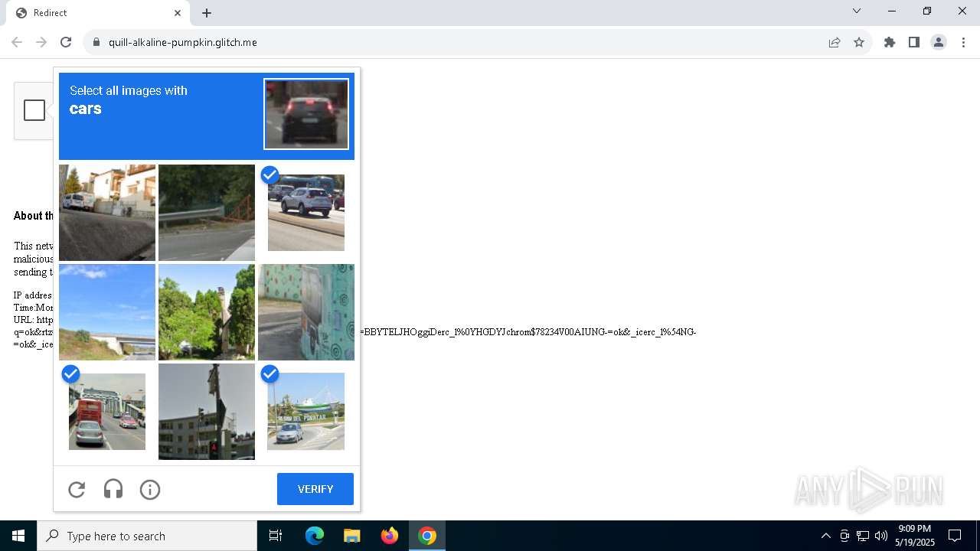Open the Chrome profile avatar menu
The height and width of the screenshot is (551, 980).
pyautogui.click(x=939, y=42)
